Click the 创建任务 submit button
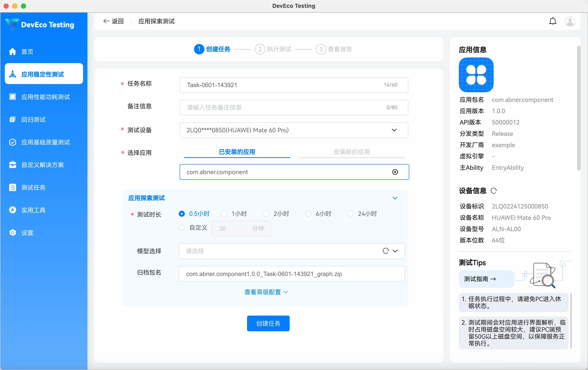588x370 pixels. [x=268, y=323]
